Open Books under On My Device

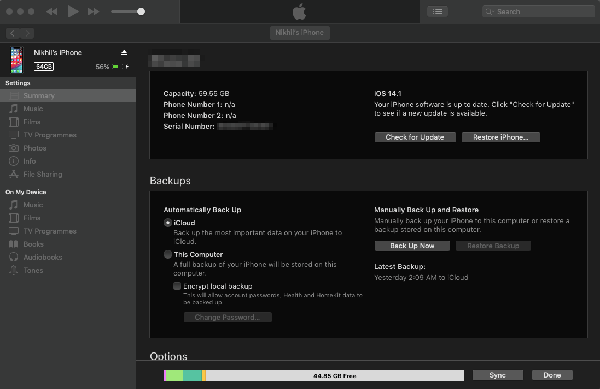point(68,244)
